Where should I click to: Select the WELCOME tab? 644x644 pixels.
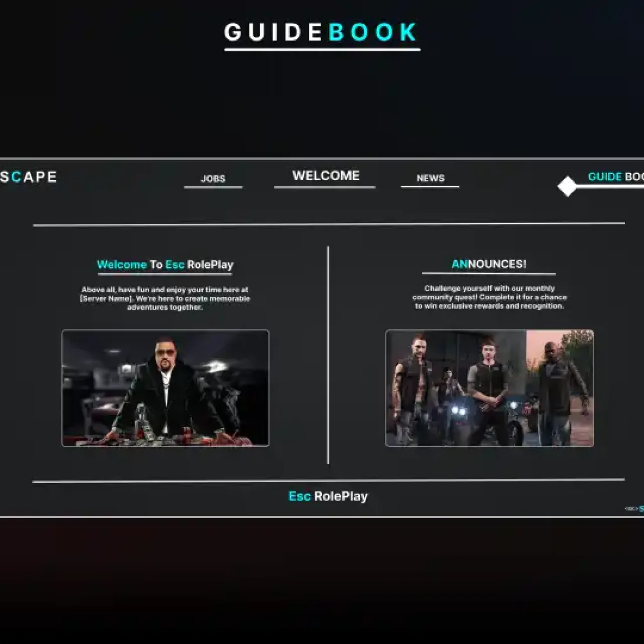pos(326,176)
